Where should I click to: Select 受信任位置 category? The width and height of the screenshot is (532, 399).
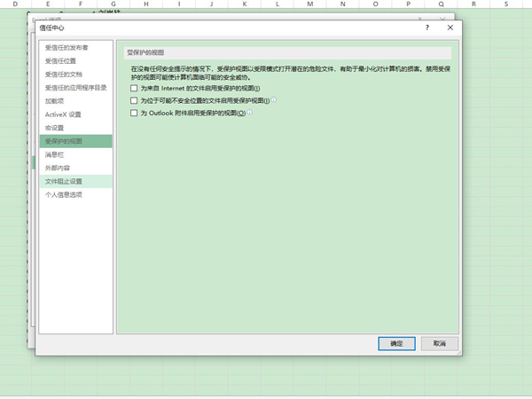point(75,60)
